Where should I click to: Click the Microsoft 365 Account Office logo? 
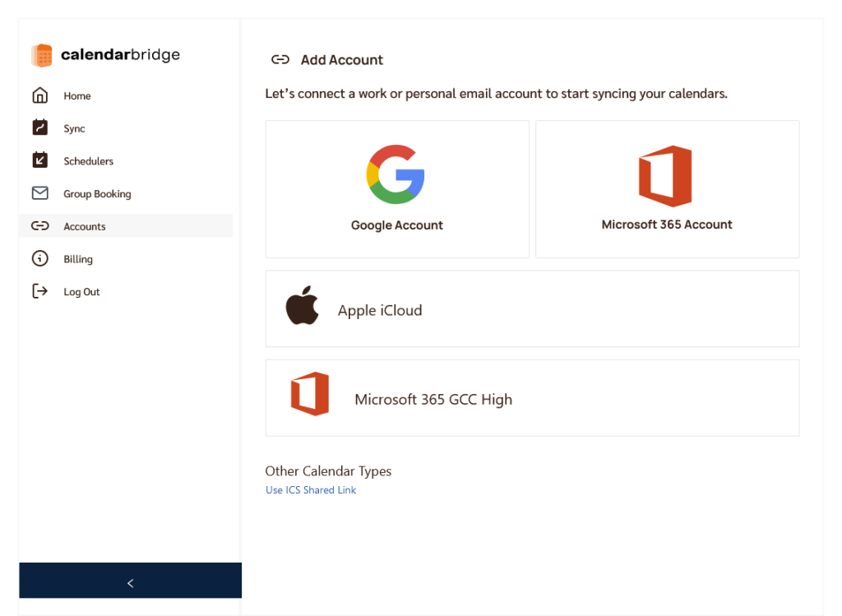coord(665,176)
